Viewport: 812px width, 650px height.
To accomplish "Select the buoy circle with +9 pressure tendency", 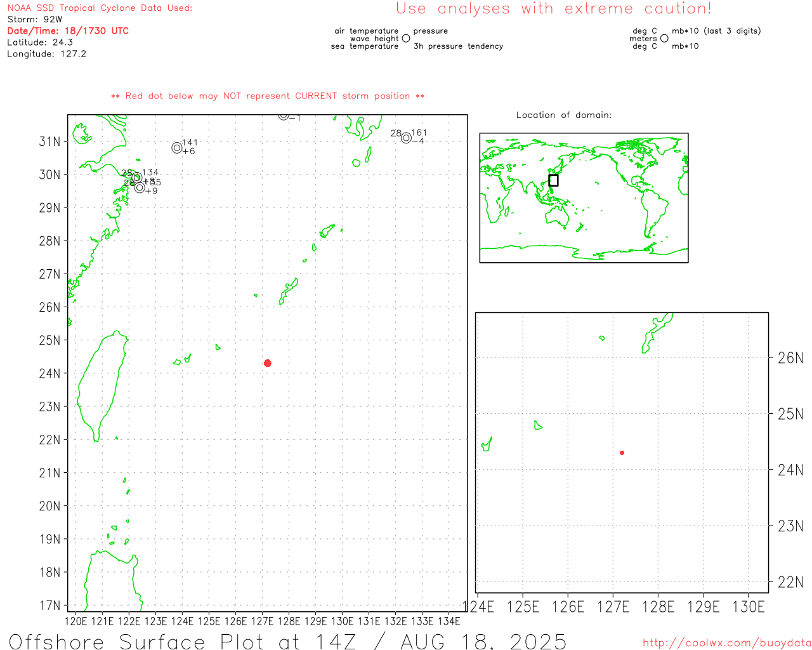I will [140, 187].
